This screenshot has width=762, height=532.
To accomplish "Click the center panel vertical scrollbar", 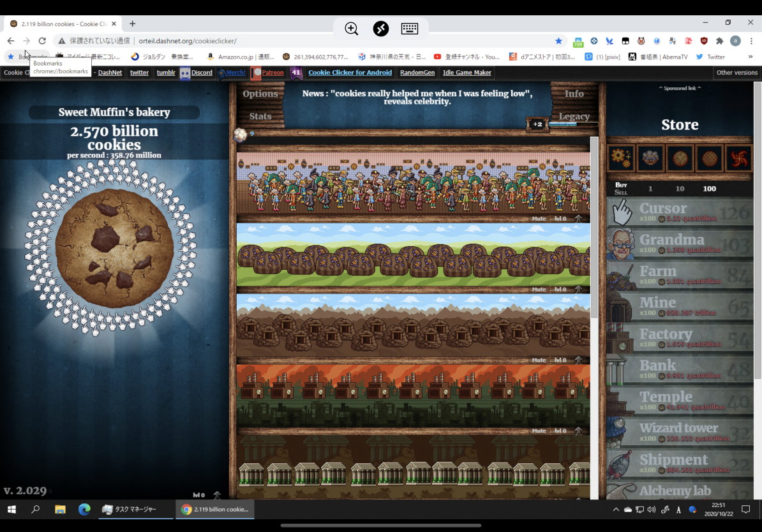I will coord(594,228).
